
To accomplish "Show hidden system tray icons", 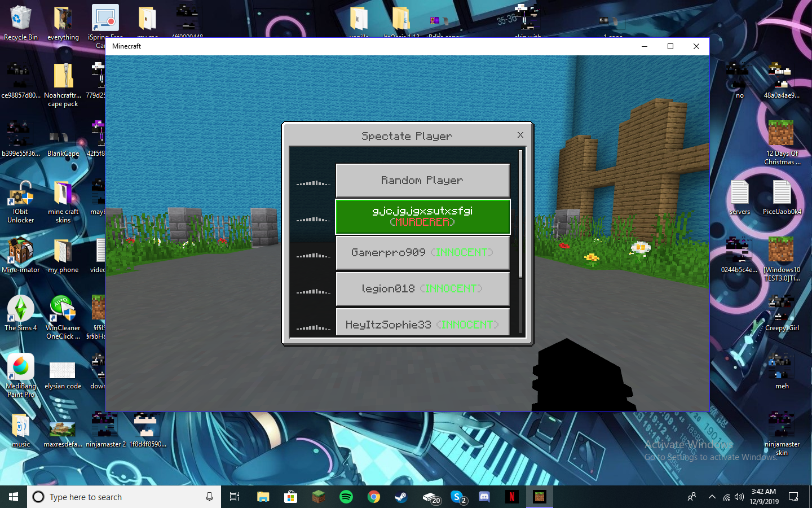I will click(x=712, y=497).
